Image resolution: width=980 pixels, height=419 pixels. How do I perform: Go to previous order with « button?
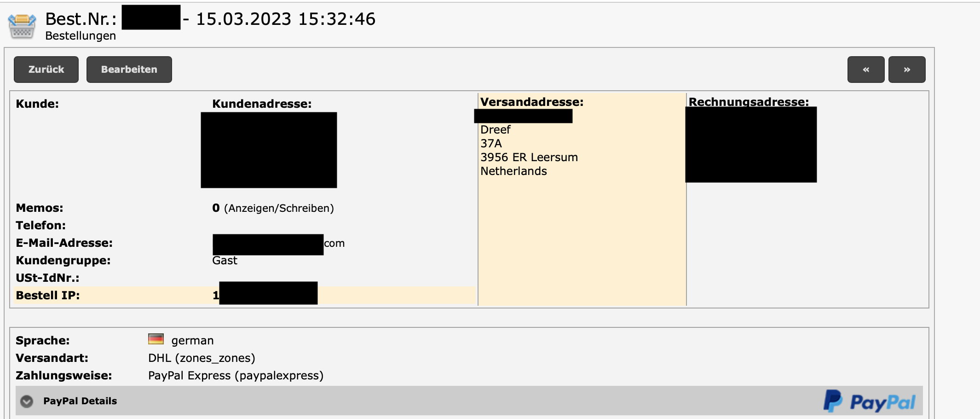tap(865, 70)
